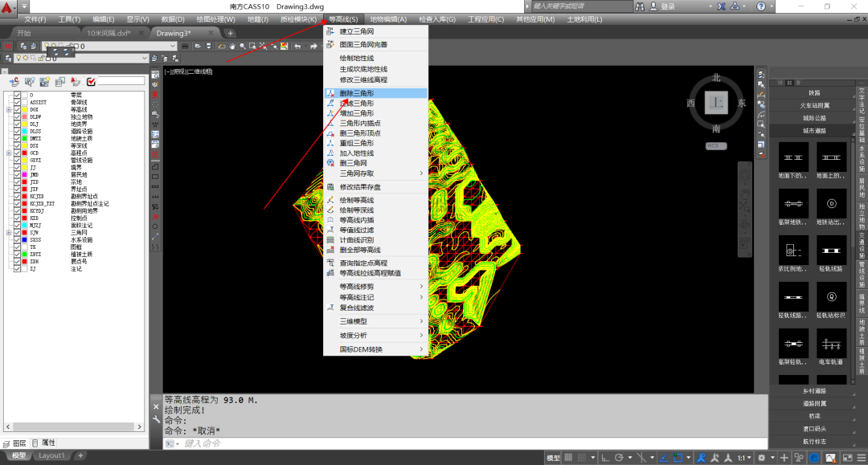Toggle the SXSS layer checkbox
This screenshot has height=465, width=868.
17,240
